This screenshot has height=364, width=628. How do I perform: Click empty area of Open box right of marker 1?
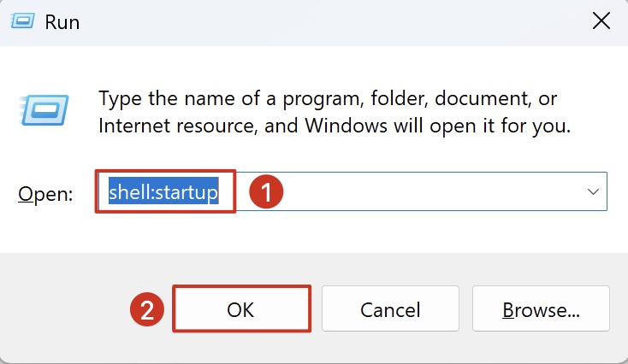433,191
